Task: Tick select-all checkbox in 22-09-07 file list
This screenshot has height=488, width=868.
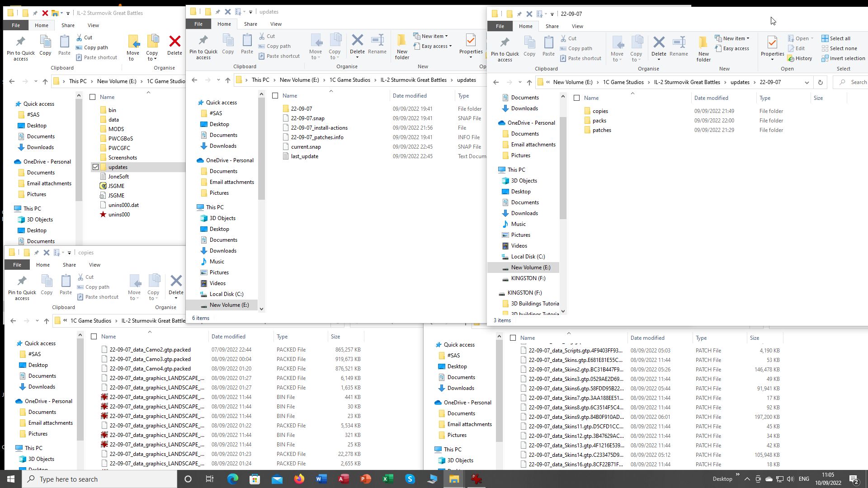Action: [x=576, y=98]
